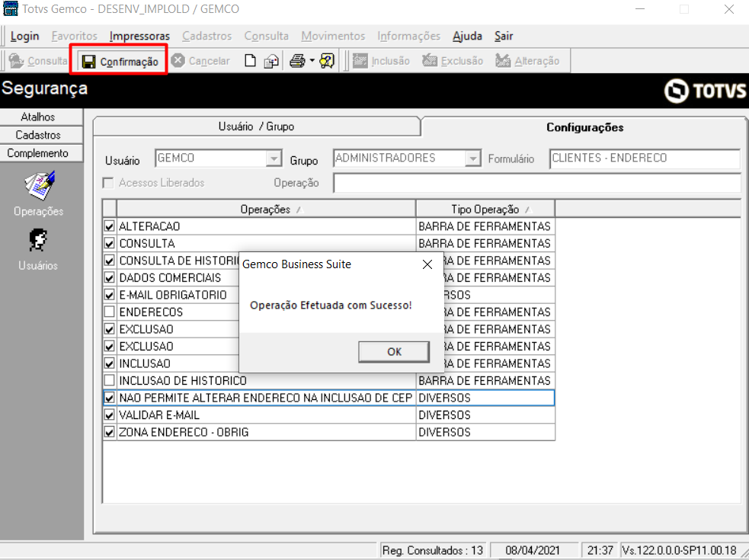Open the Complemento side panel button
Image resolution: width=749 pixels, height=560 pixels.
[x=42, y=153]
